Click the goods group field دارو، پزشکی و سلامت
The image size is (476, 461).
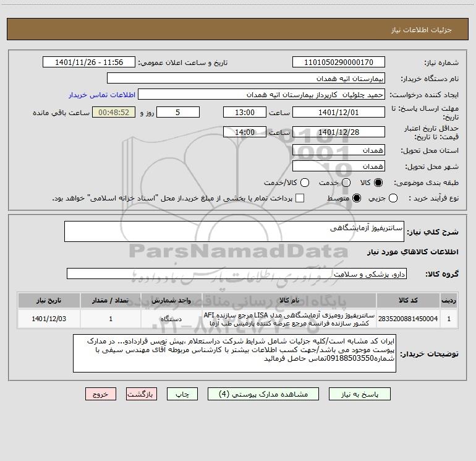click(x=237, y=274)
